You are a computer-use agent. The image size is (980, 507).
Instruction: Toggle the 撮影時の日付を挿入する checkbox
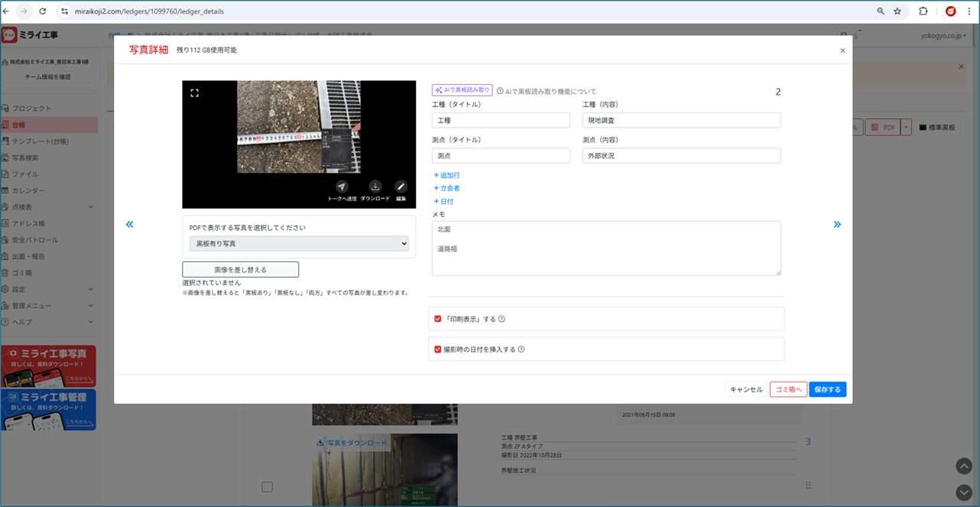pyautogui.click(x=438, y=349)
